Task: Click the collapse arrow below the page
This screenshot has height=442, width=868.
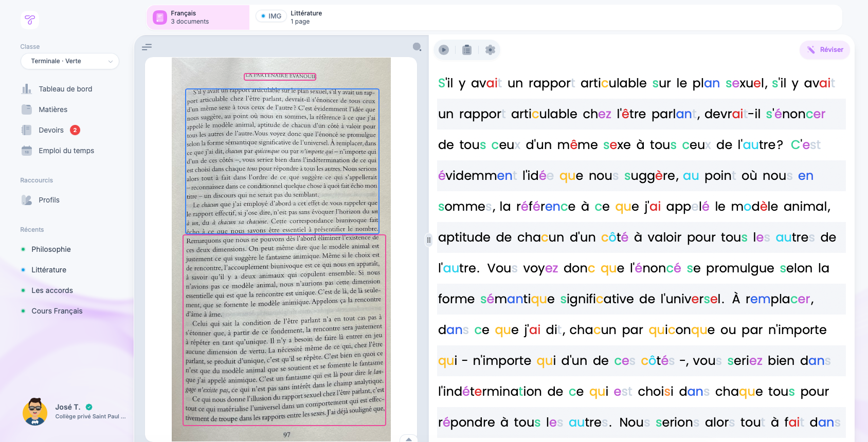Action: pos(408,439)
